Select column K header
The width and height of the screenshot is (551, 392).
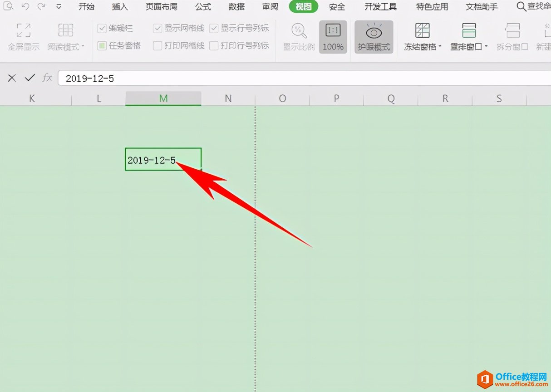36,98
